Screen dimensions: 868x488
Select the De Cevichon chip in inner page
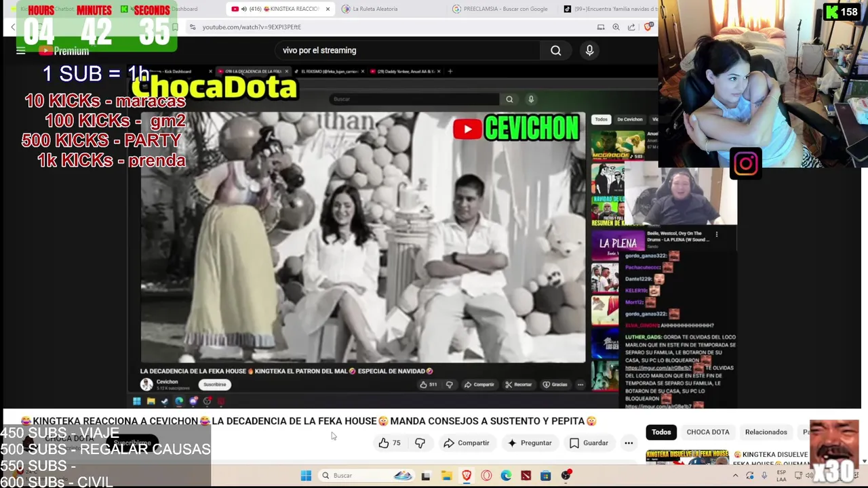coord(629,119)
